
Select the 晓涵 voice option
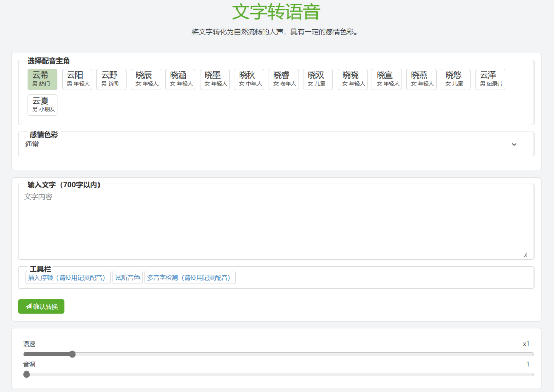pyautogui.click(x=180, y=79)
